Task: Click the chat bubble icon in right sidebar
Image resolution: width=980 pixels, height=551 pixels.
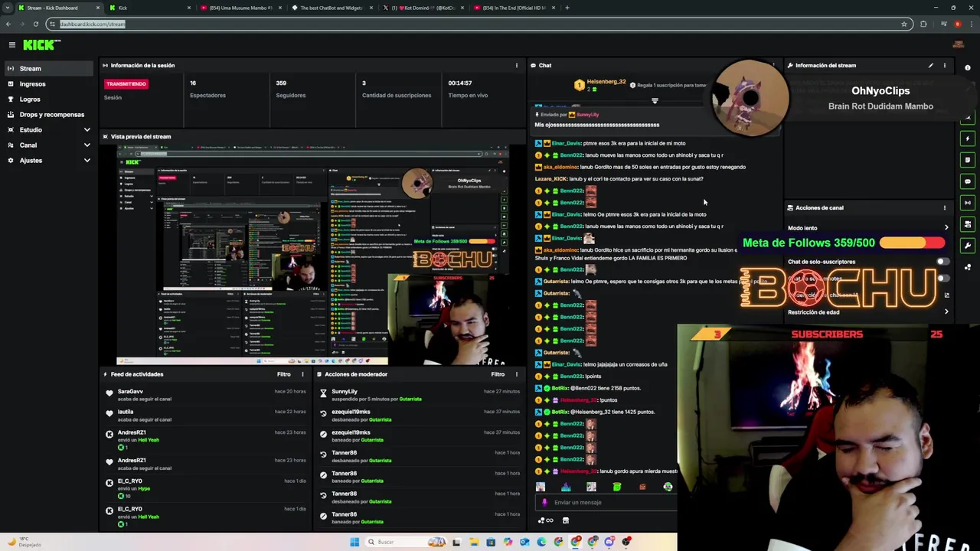Action: (x=968, y=181)
